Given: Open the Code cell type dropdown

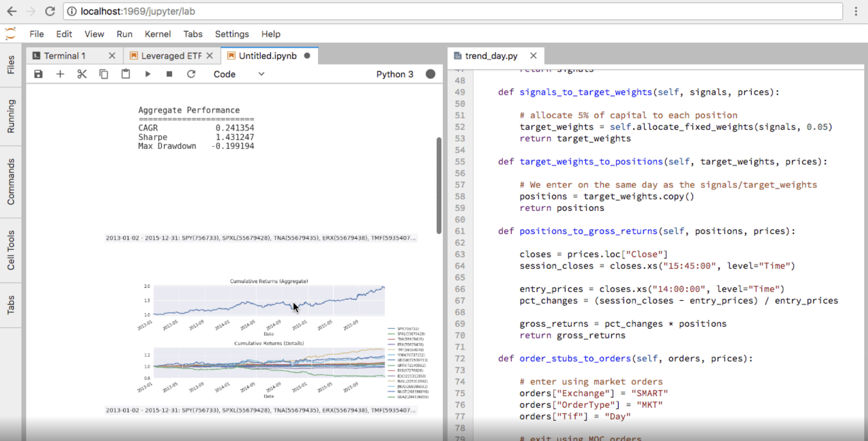Looking at the screenshot, I should (238, 74).
